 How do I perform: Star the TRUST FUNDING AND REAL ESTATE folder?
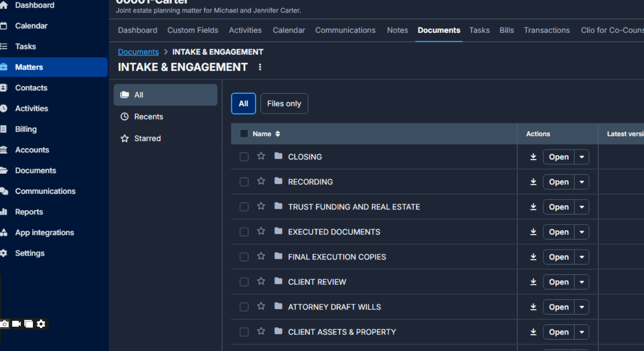[x=261, y=206]
